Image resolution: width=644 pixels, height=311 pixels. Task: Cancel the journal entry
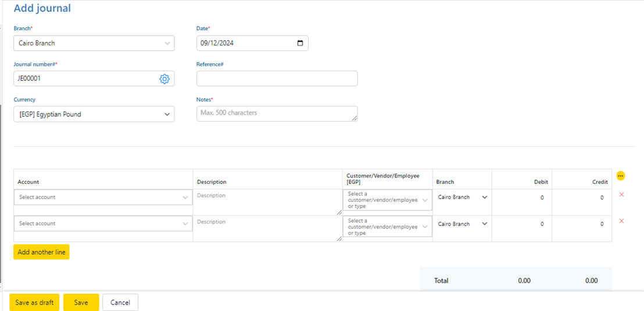[120, 303]
